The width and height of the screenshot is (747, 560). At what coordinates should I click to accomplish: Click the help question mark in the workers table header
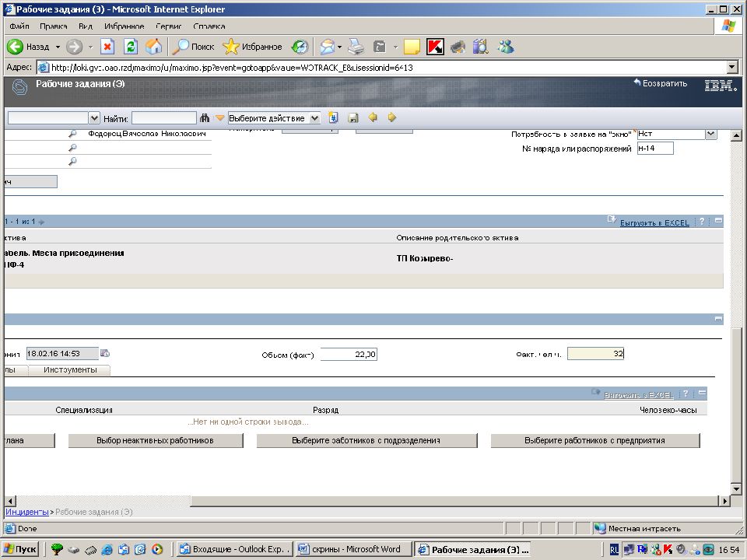click(686, 394)
